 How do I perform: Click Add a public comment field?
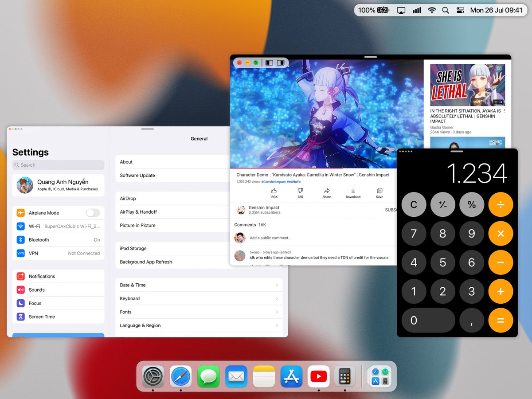270,238
